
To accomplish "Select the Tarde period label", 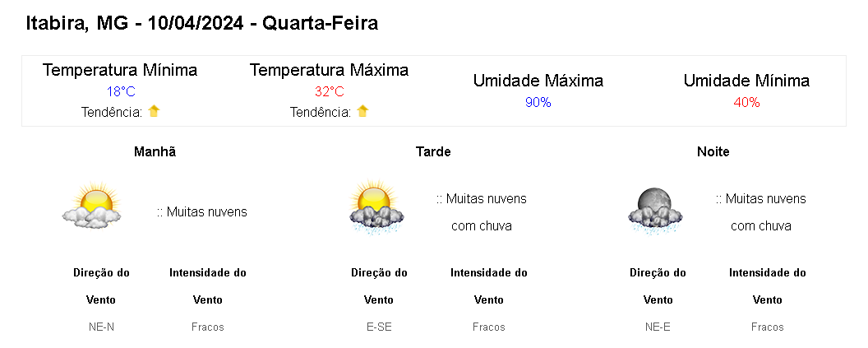I will (x=433, y=151).
